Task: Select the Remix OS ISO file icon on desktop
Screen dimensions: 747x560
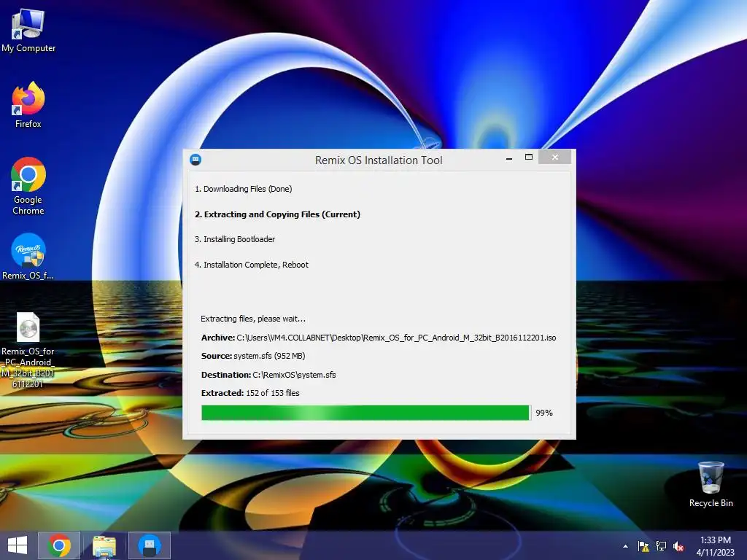Action: coord(28,350)
